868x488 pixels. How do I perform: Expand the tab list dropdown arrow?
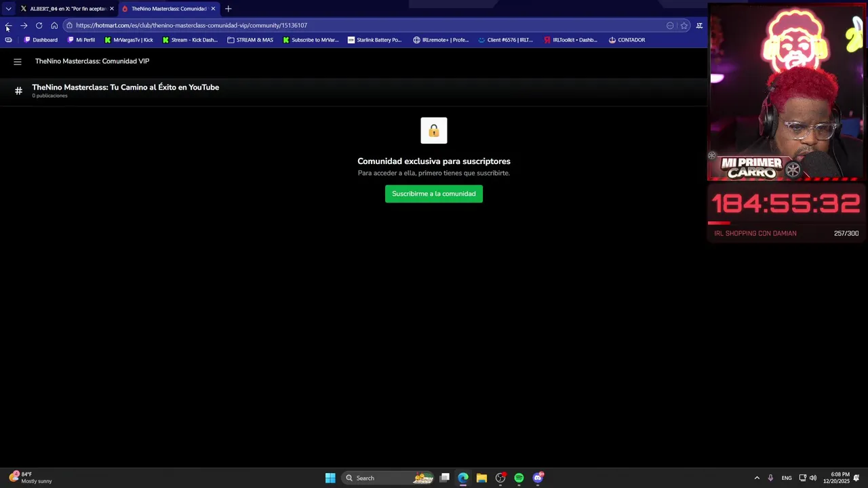tap(8, 9)
